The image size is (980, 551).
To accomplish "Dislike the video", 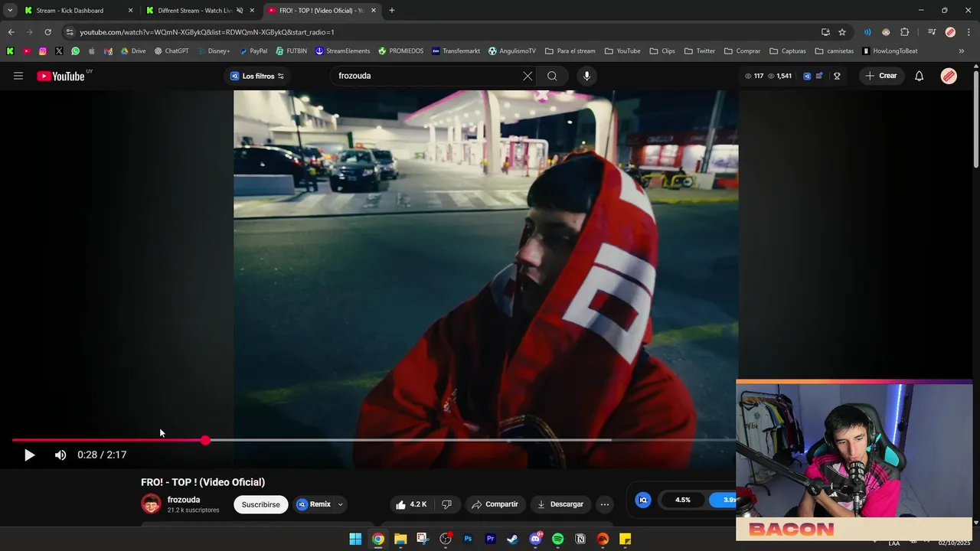I will pos(446,504).
